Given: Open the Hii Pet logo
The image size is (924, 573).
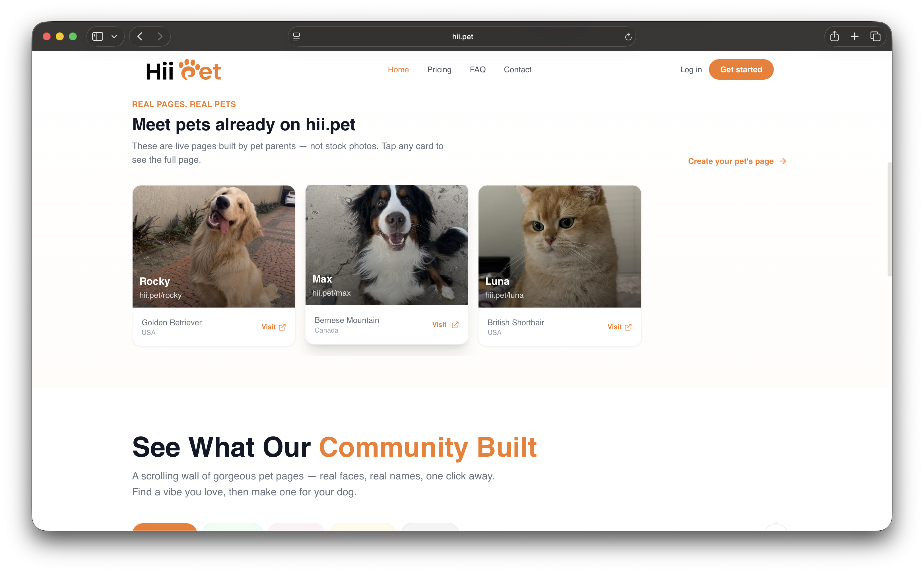Looking at the screenshot, I should (x=183, y=70).
